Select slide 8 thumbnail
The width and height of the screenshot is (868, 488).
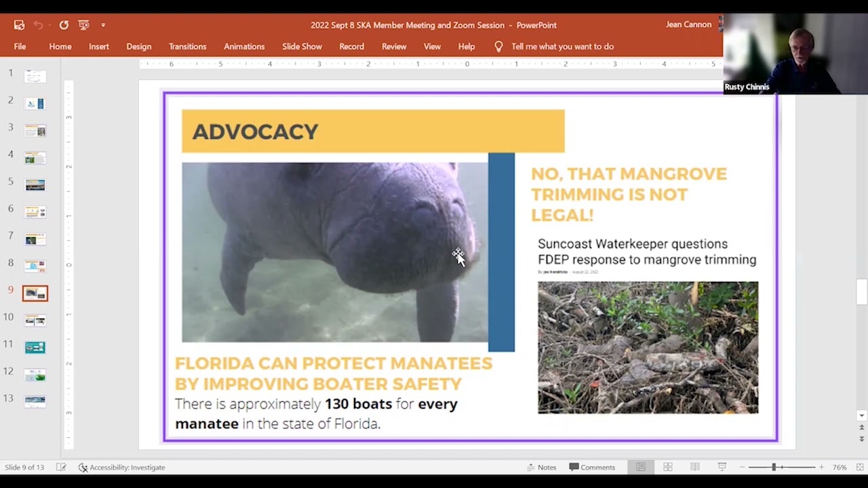click(35, 266)
